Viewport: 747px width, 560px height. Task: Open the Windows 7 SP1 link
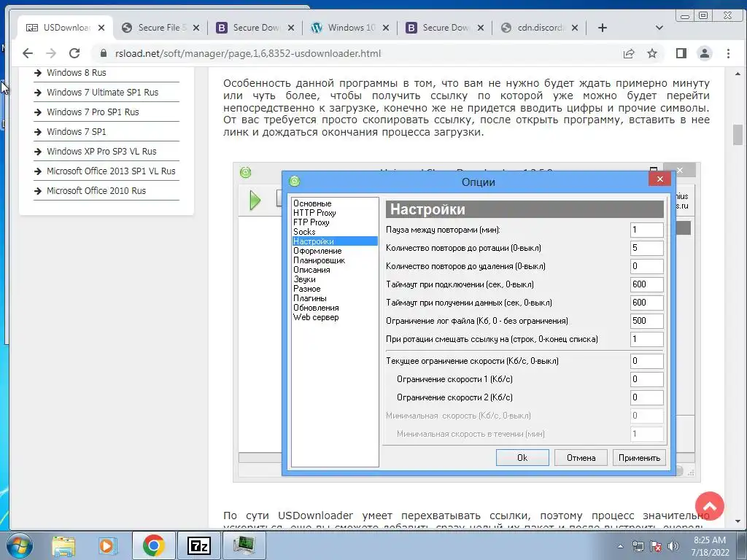point(76,131)
